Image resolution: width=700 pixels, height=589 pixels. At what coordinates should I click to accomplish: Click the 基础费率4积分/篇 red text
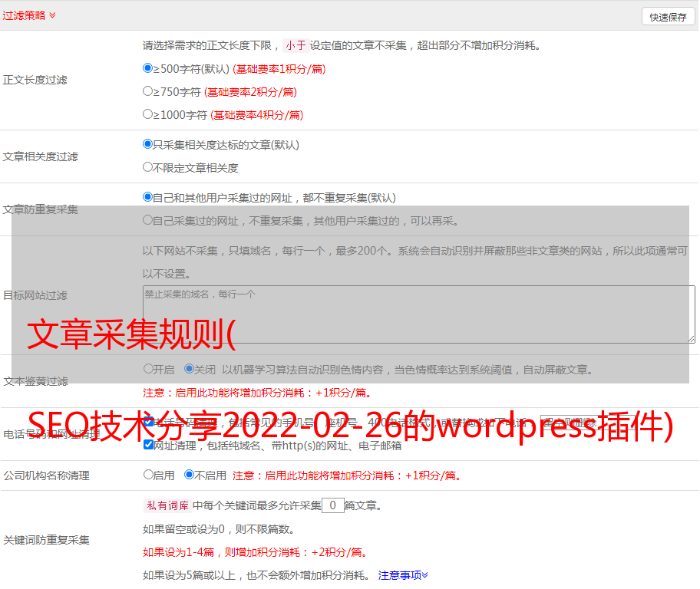pos(256,115)
